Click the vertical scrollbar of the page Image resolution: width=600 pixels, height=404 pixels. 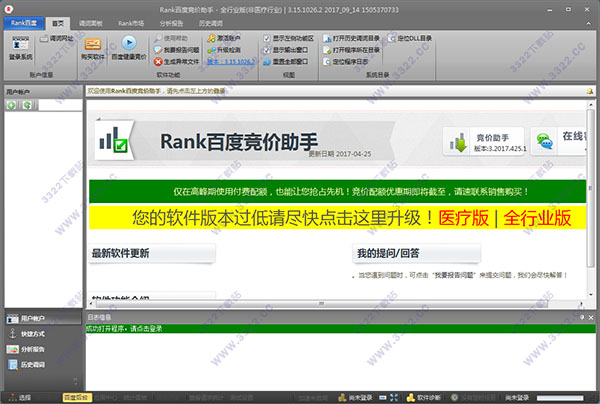590,187
